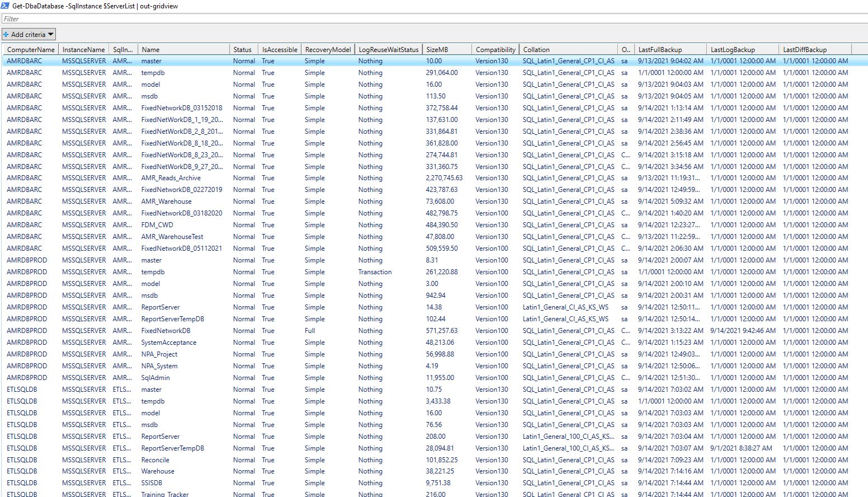The height and width of the screenshot is (497, 868).
Task: Click the Full recovery model cell
Action: tap(310, 331)
